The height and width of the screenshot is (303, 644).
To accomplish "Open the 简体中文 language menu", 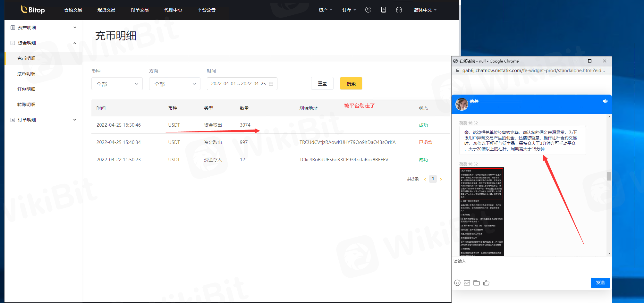I will 425,10.
